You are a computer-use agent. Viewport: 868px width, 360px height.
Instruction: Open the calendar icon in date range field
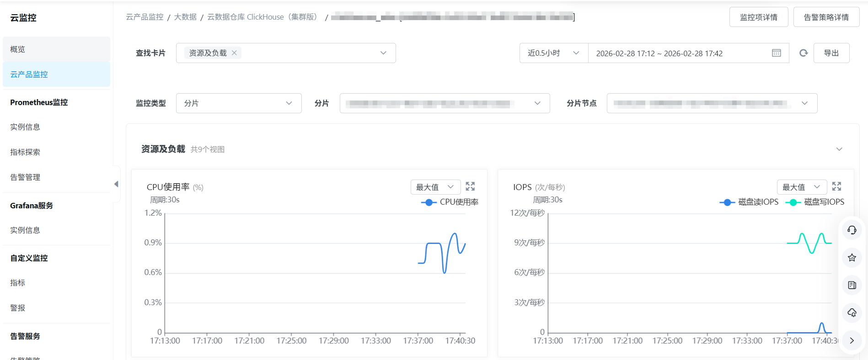click(776, 53)
